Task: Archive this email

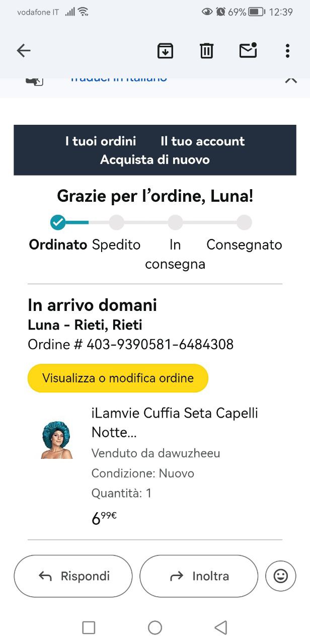Action: [x=165, y=50]
